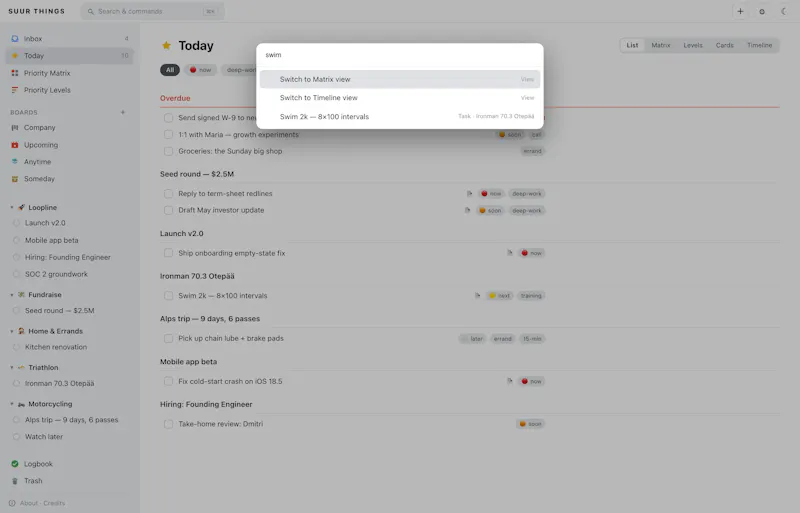
Task: Check off Send signed W-9 task
Action: click(168, 118)
